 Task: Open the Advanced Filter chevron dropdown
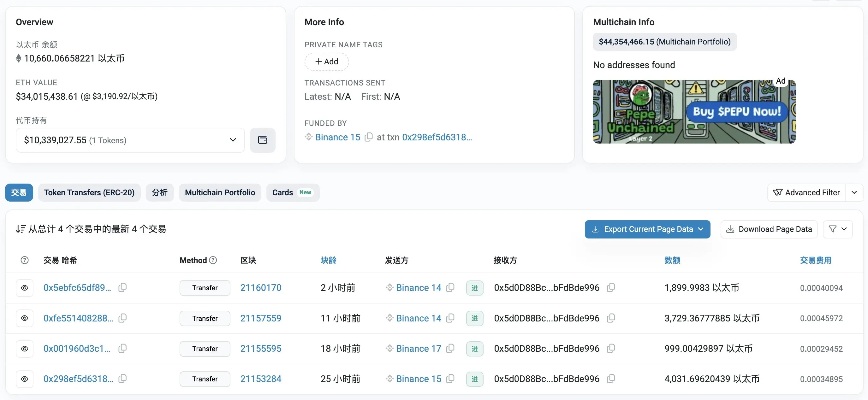tap(855, 192)
